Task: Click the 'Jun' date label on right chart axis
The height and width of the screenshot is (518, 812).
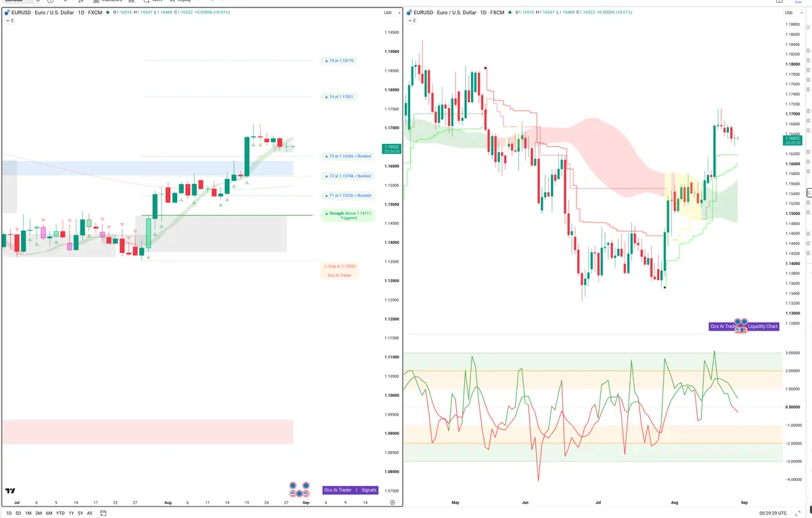Action: click(525, 502)
